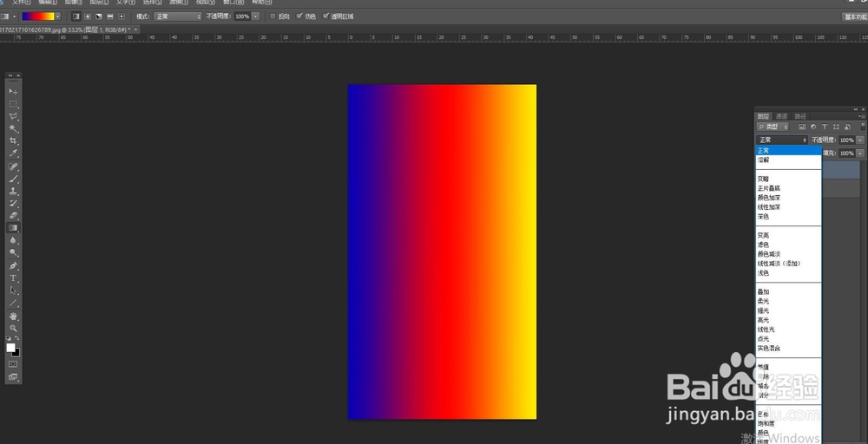The image size is (868, 444).
Task: Change screen mode icon in toolbox
Action: click(x=13, y=377)
